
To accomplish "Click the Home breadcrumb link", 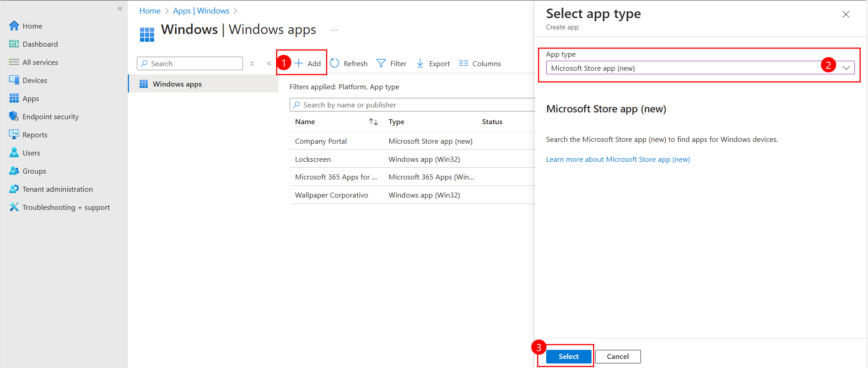I will (x=150, y=11).
